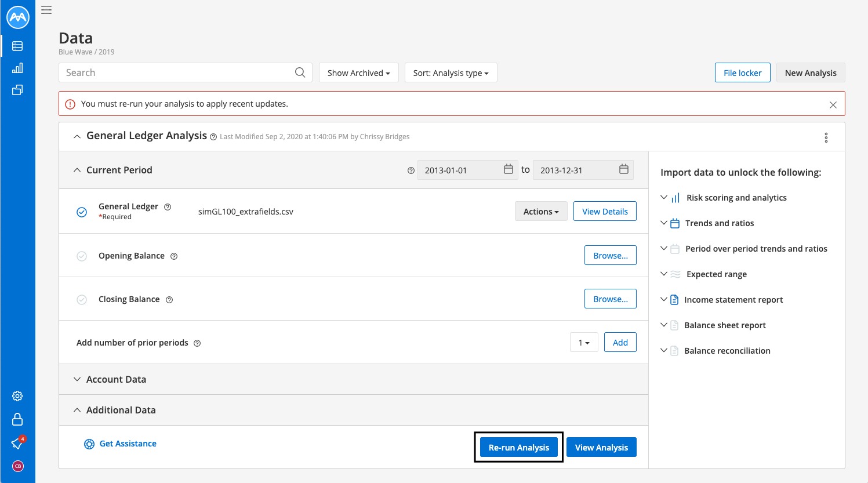The image size is (868, 483).
Task: Expand Income statement report item
Action: pyautogui.click(x=664, y=299)
